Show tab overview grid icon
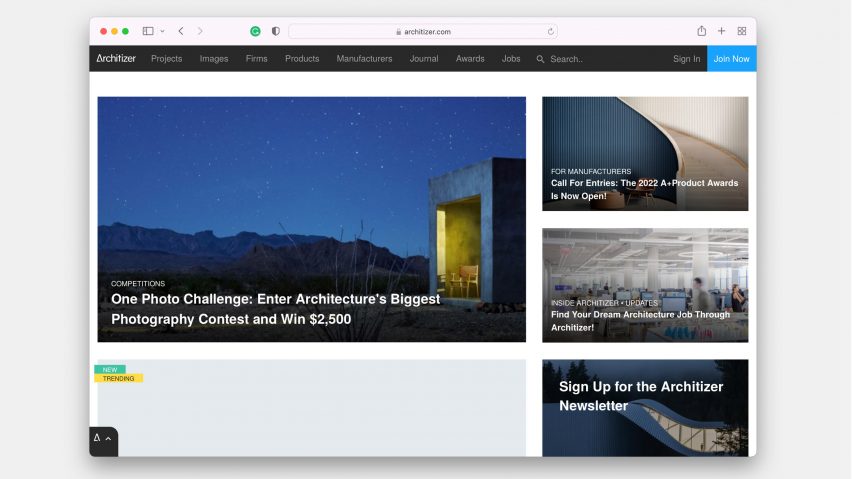 tap(742, 31)
